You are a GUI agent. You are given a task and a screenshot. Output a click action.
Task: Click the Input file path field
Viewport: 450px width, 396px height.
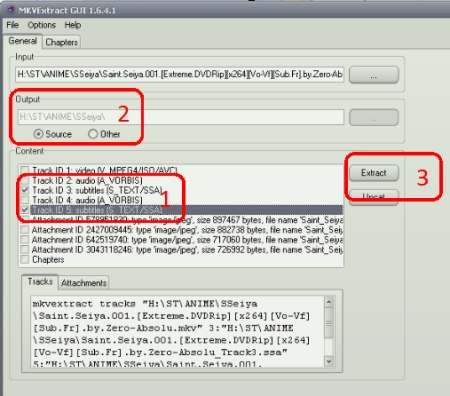coord(180,74)
